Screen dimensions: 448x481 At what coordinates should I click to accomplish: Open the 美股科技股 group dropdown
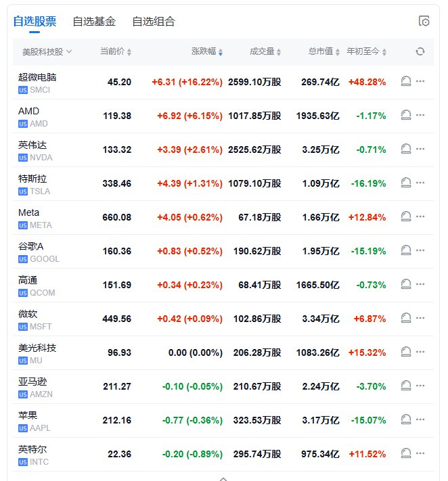pos(47,51)
